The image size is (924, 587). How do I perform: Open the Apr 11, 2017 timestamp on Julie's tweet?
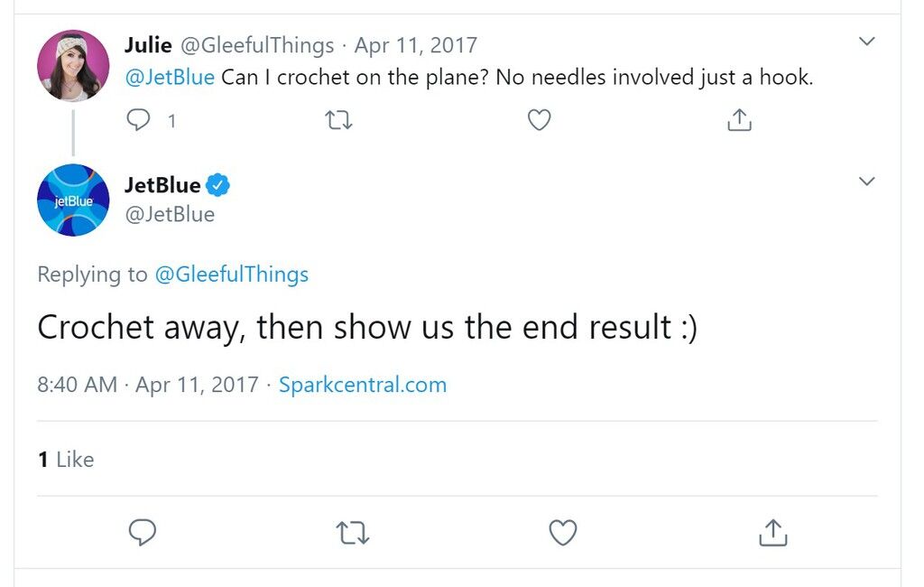pos(415,45)
